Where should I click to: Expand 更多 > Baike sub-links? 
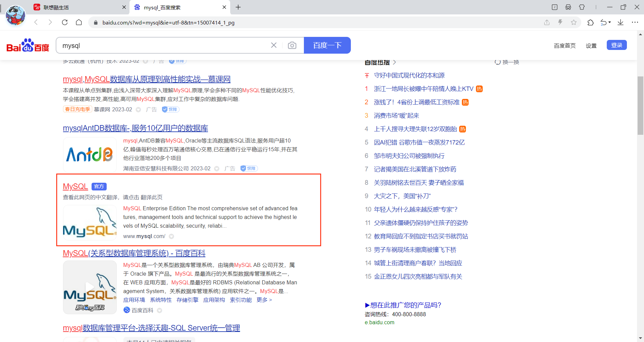pos(264,300)
